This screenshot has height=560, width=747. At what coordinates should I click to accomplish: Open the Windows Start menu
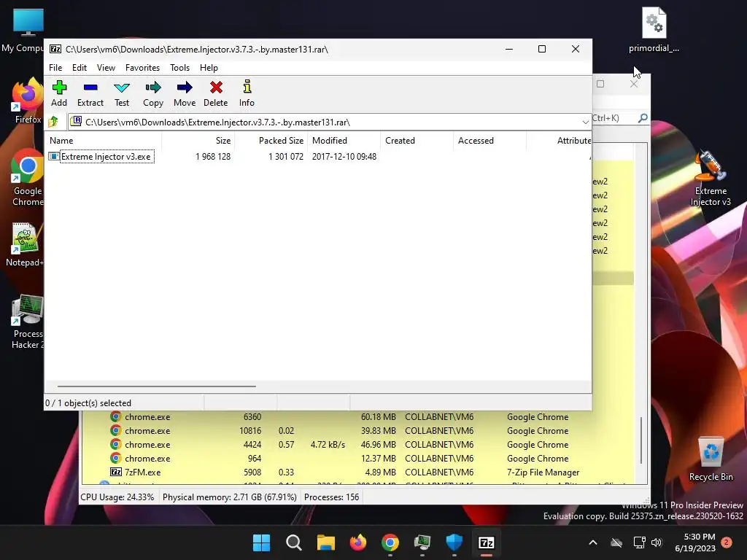[261, 542]
